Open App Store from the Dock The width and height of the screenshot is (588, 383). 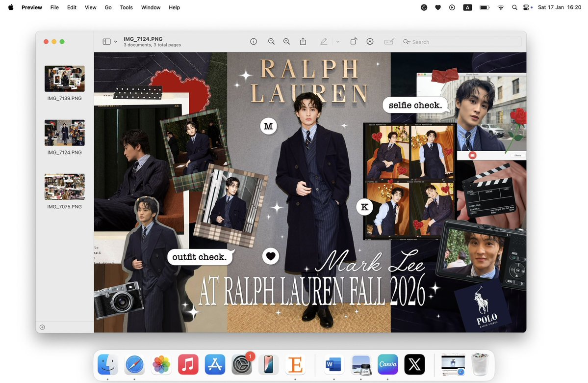[x=215, y=364]
